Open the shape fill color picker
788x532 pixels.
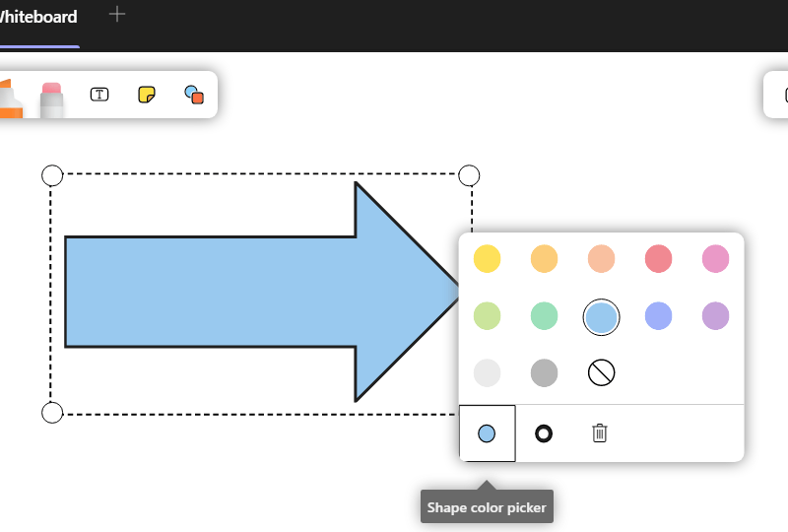point(487,432)
